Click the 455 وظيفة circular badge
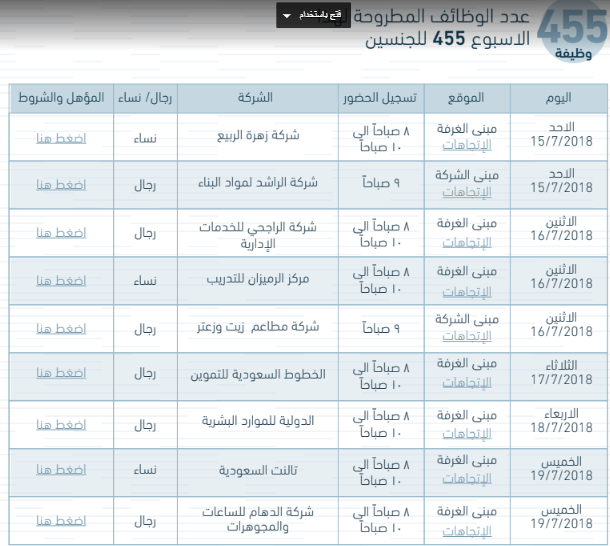The height and width of the screenshot is (546, 610). [x=570, y=32]
